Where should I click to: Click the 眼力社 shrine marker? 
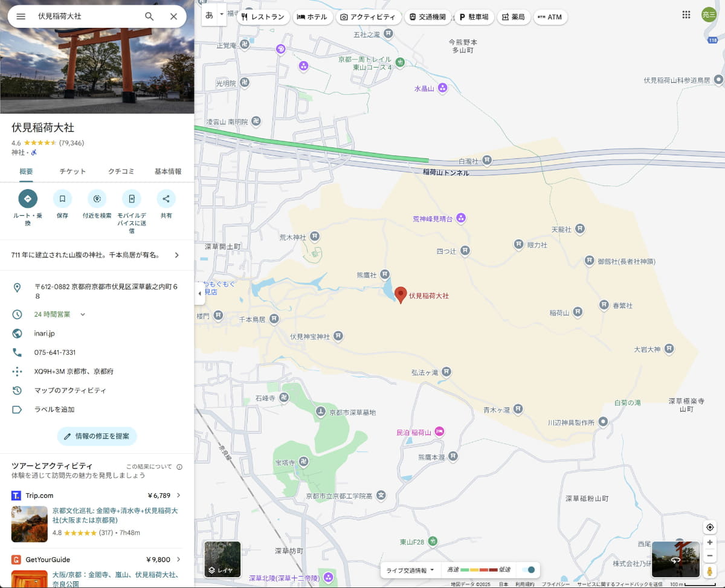click(518, 244)
